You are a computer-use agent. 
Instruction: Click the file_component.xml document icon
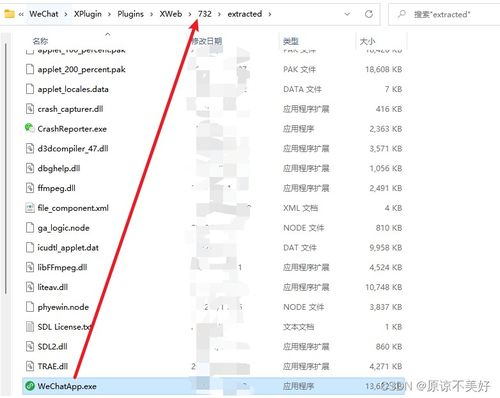[x=30, y=208]
